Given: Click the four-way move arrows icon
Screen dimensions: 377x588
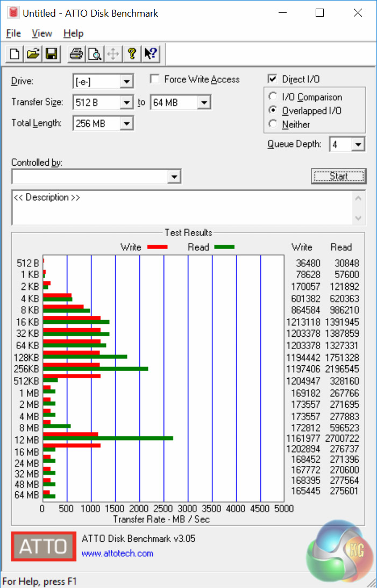Looking at the screenshot, I should coord(113,54).
